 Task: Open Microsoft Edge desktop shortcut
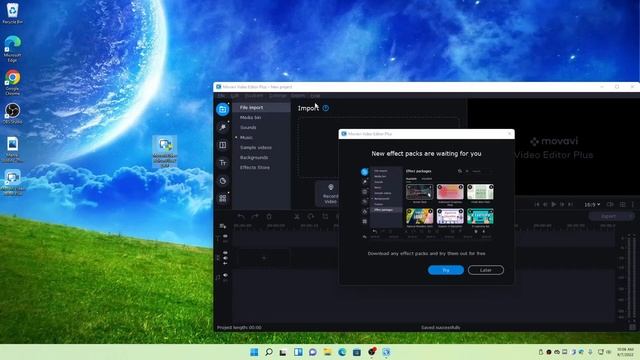pos(12,49)
